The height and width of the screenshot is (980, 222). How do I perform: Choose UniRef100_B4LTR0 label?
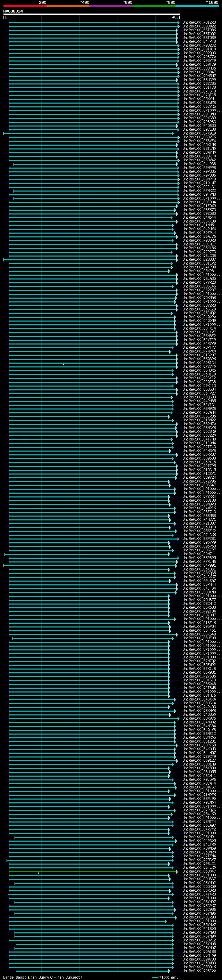coord(199,844)
